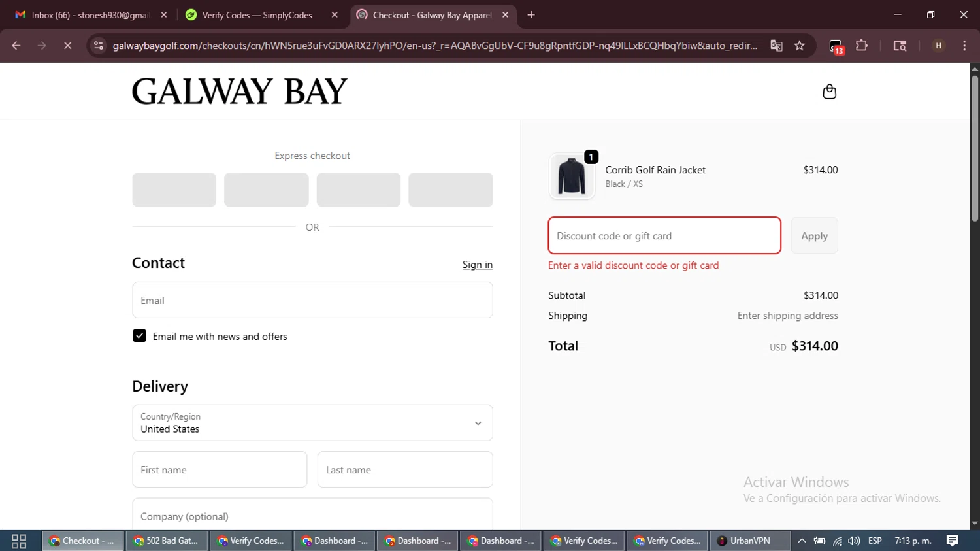Switch to the Inbox Gmail tab
Screen dimensions: 980x551
(90, 15)
